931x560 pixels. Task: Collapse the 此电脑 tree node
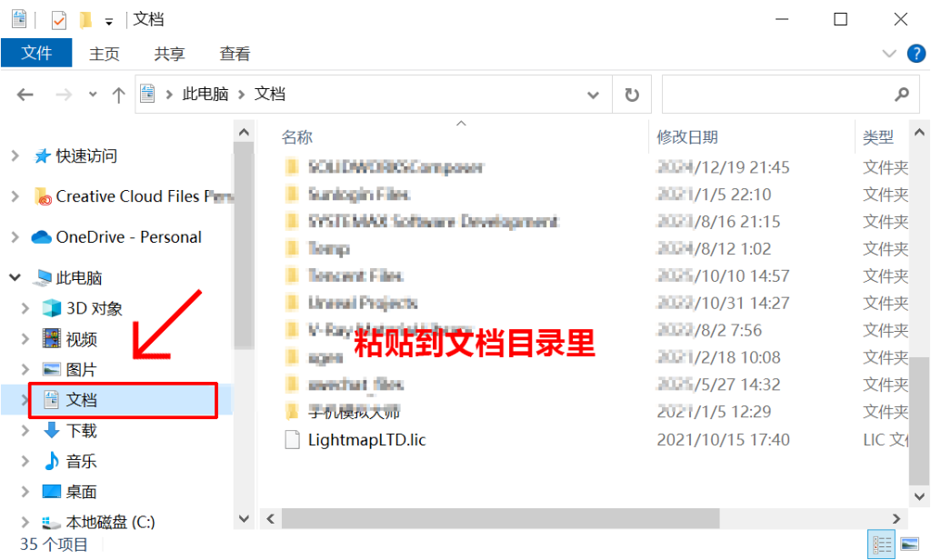15,276
